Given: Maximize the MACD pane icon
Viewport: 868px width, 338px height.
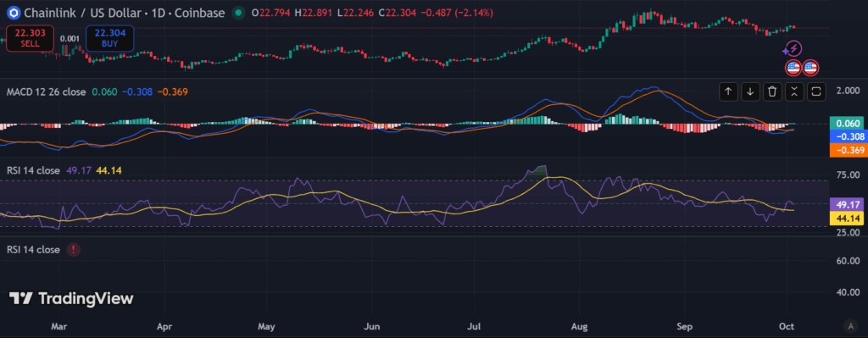Looking at the screenshot, I should 816,91.
